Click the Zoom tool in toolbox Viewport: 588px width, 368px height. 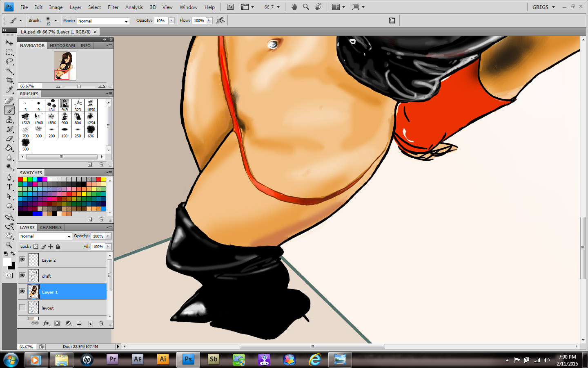coord(9,245)
